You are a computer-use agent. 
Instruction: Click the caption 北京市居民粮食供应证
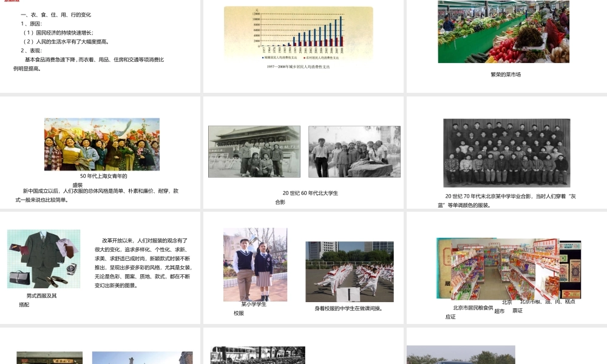click(x=469, y=312)
